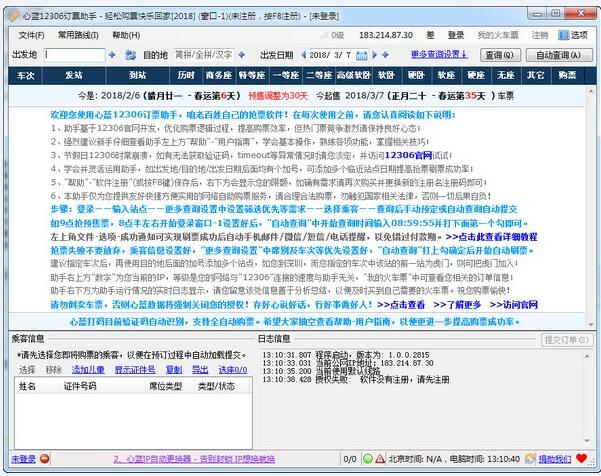Open the calendar picker icon
The width and height of the screenshot is (601, 476).
361,55
